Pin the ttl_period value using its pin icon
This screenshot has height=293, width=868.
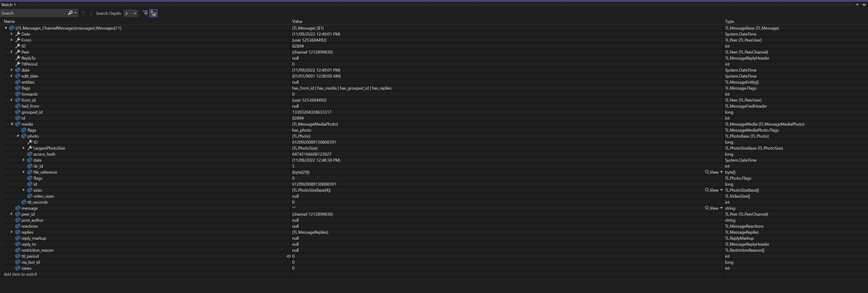(288, 256)
